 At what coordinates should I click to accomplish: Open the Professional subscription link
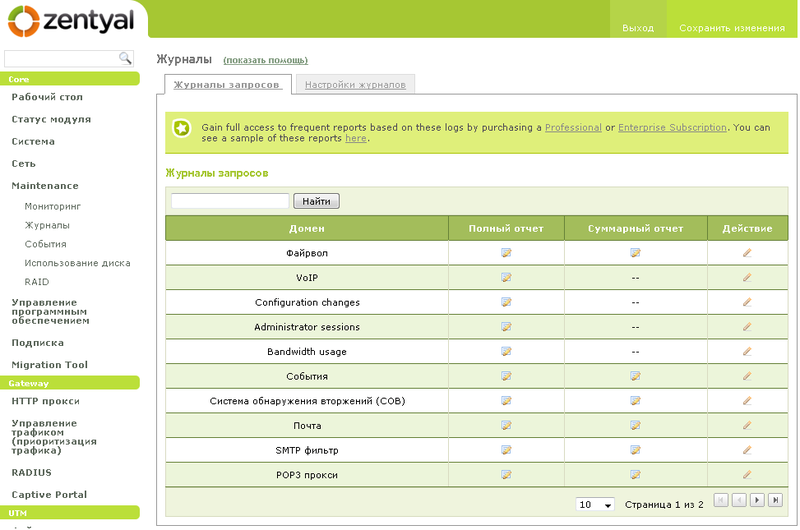[573, 128]
